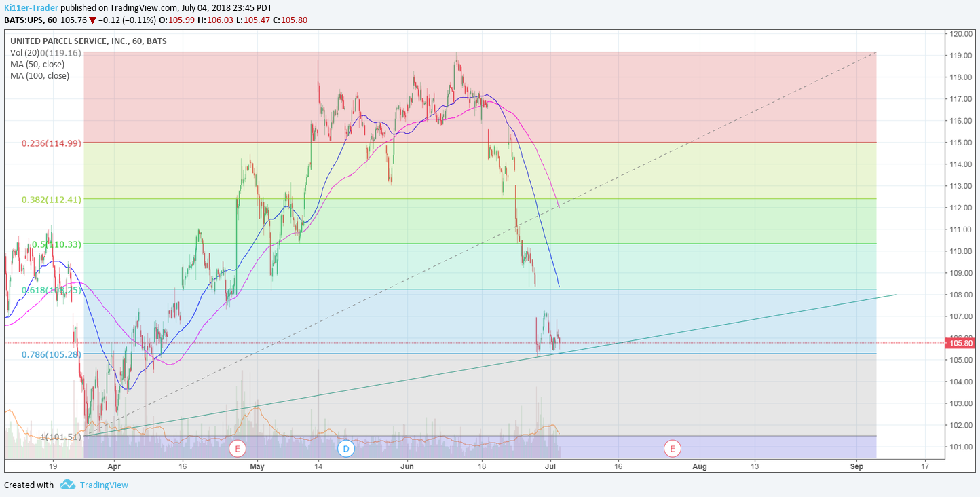Click the Fibonacci 0.618(108.25) level label
The height and width of the screenshot is (497, 980).
coord(52,290)
